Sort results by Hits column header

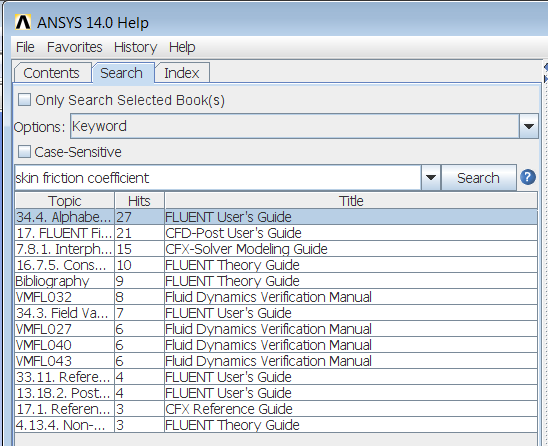point(139,201)
